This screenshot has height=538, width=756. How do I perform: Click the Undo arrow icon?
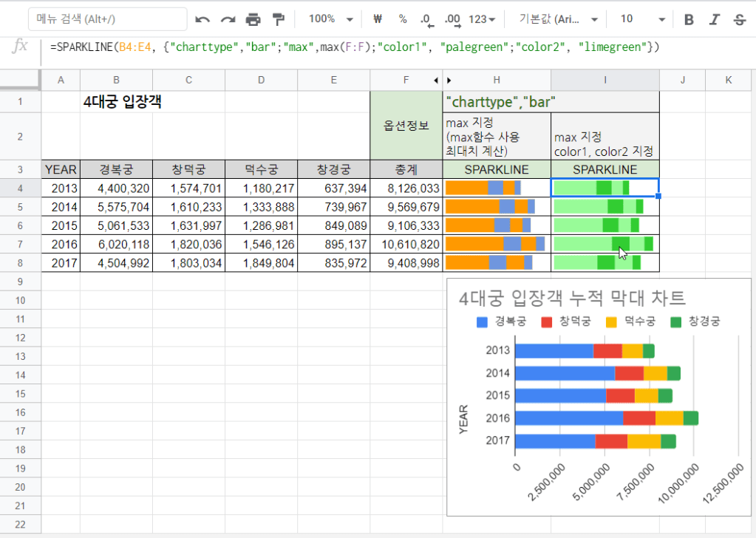tap(202, 19)
